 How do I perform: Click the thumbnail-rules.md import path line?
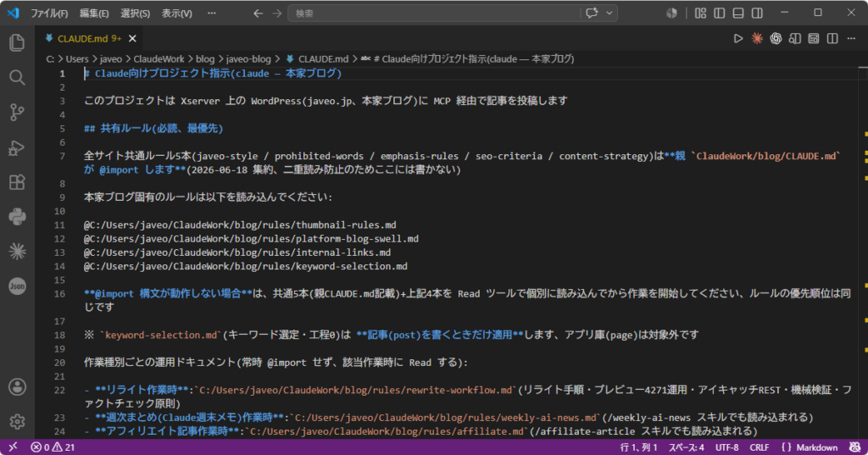240,225
